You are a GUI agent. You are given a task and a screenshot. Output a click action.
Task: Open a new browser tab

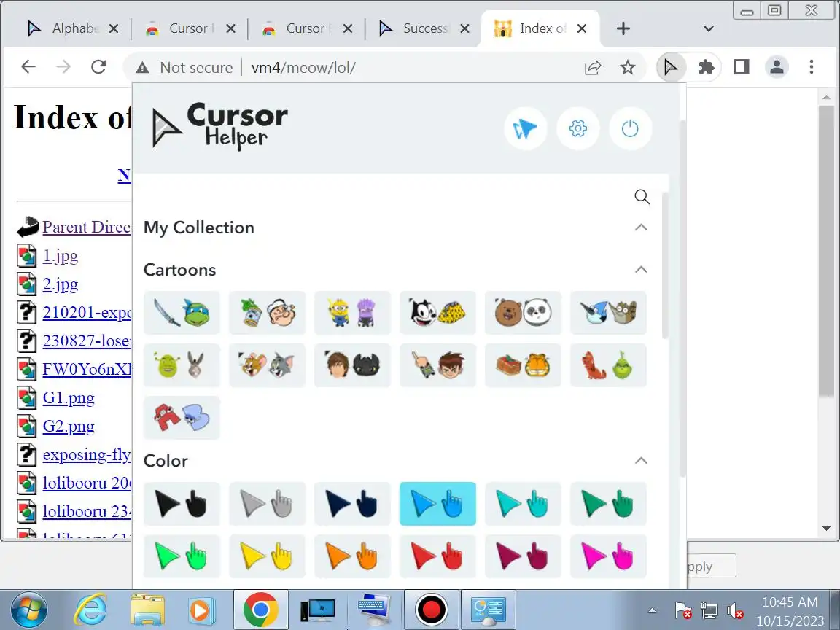(x=623, y=28)
